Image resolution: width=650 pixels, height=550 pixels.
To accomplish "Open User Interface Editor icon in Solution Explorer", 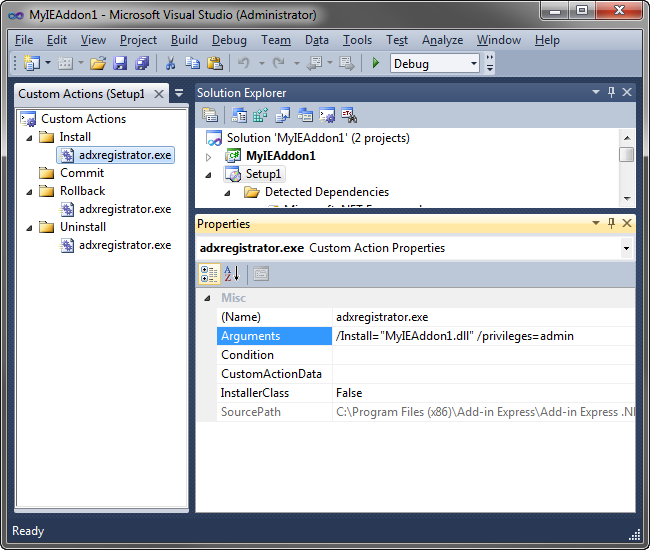I will [x=305, y=115].
